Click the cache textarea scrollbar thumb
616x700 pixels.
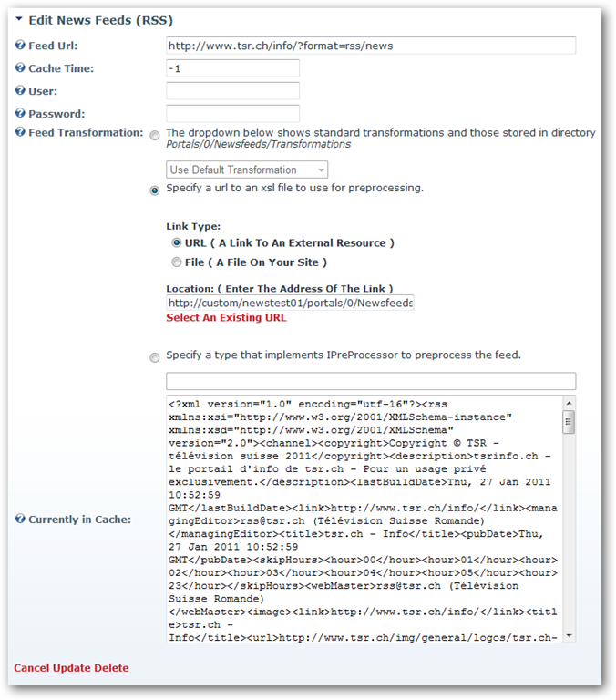tap(569, 422)
